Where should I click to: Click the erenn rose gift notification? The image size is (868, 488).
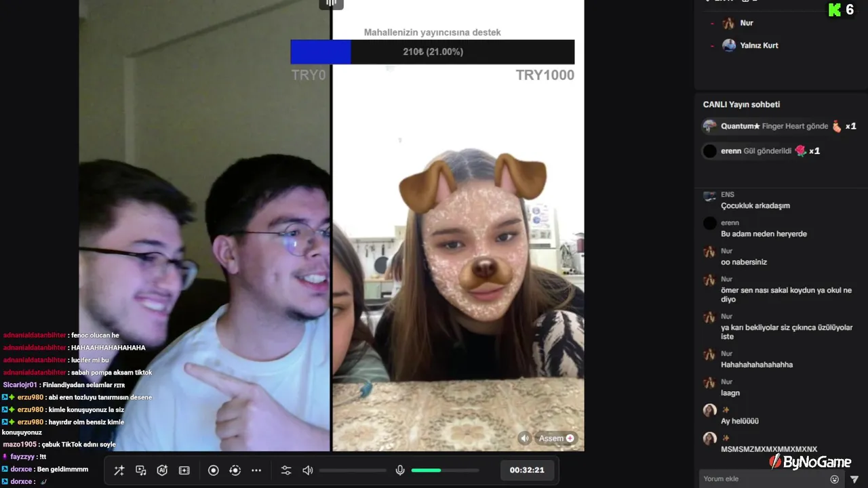[762, 151]
